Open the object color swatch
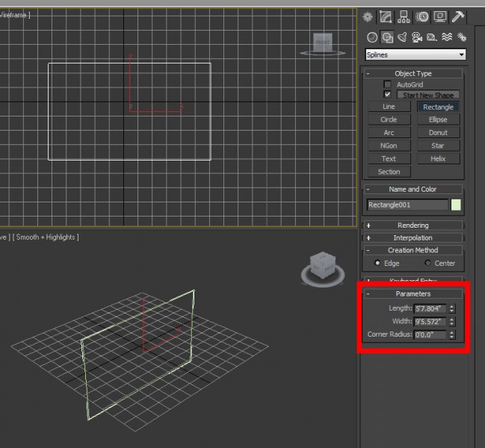 pos(456,205)
